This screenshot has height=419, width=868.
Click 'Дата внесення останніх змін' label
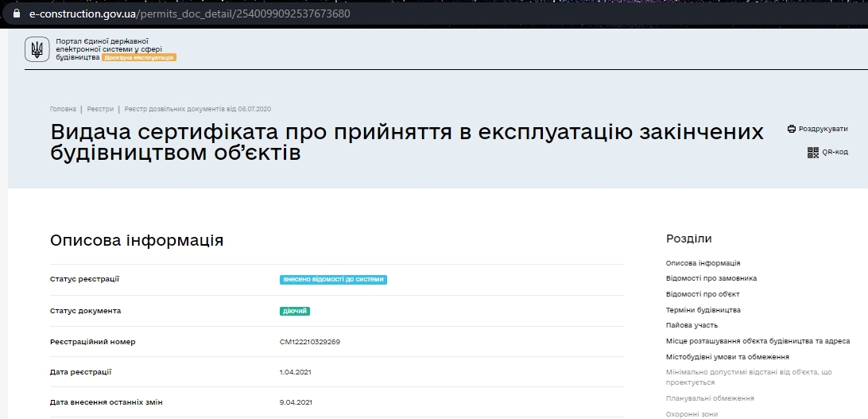107,402
